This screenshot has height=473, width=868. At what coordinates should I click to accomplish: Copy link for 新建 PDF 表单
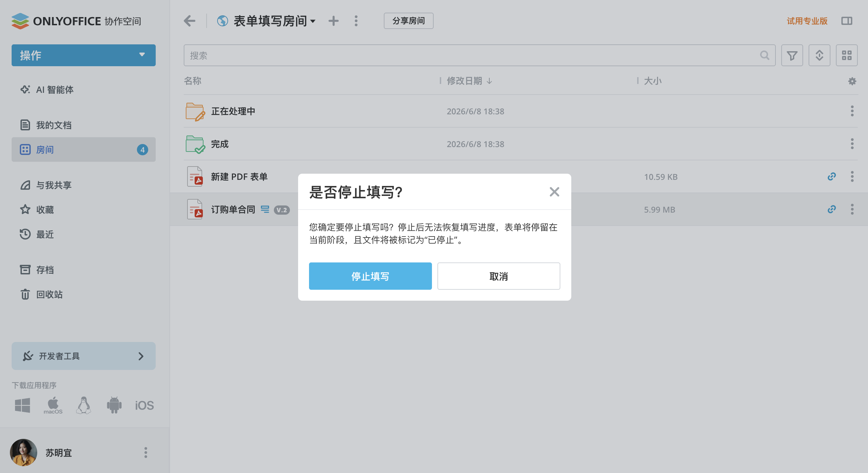pyautogui.click(x=831, y=176)
